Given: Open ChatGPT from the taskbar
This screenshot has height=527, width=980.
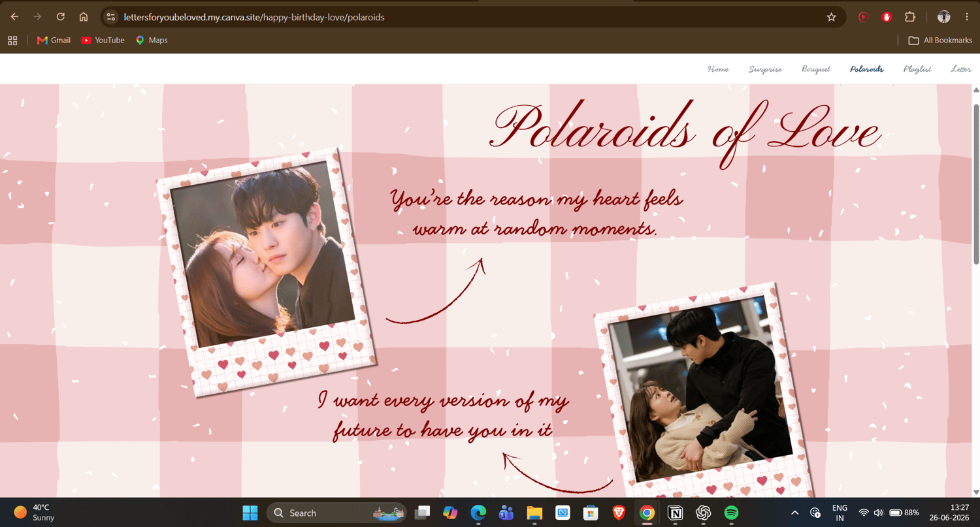Looking at the screenshot, I should coord(703,513).
